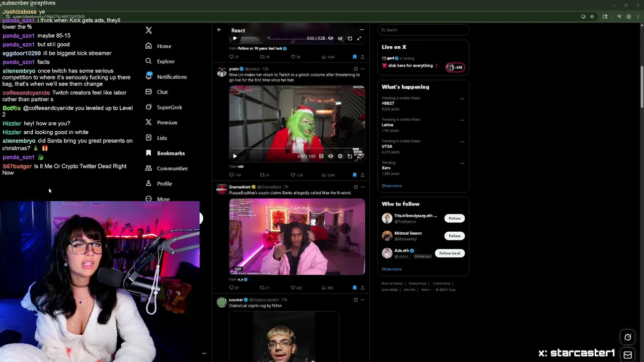Open Grok icon on DramaAlert's post
The height and width of the screenshot is (362, 644).
click(x=355, y=187)
